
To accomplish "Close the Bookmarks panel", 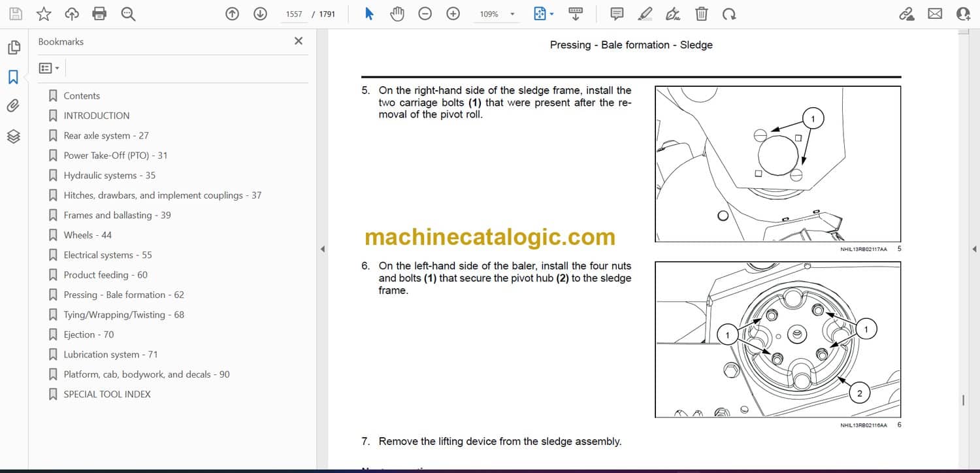I will click(299, 41).
